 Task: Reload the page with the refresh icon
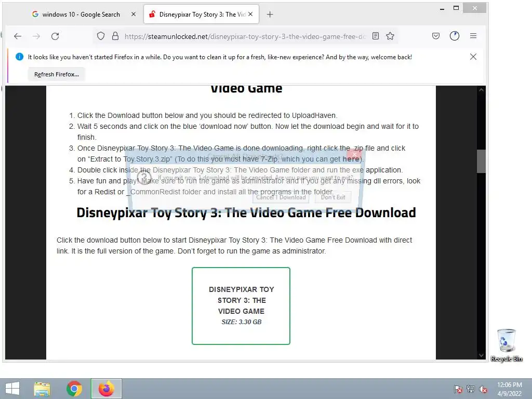(x=55, y=36)
